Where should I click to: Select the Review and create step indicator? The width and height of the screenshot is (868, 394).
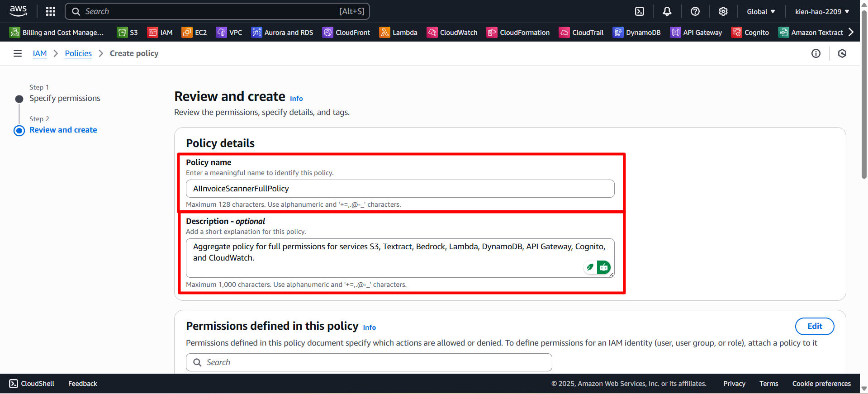(63, 130)
